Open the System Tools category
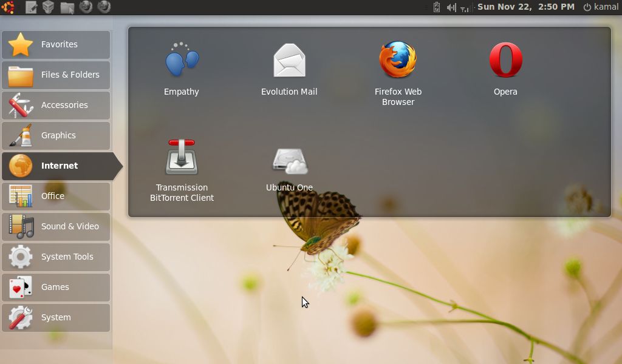 (56, 257)
